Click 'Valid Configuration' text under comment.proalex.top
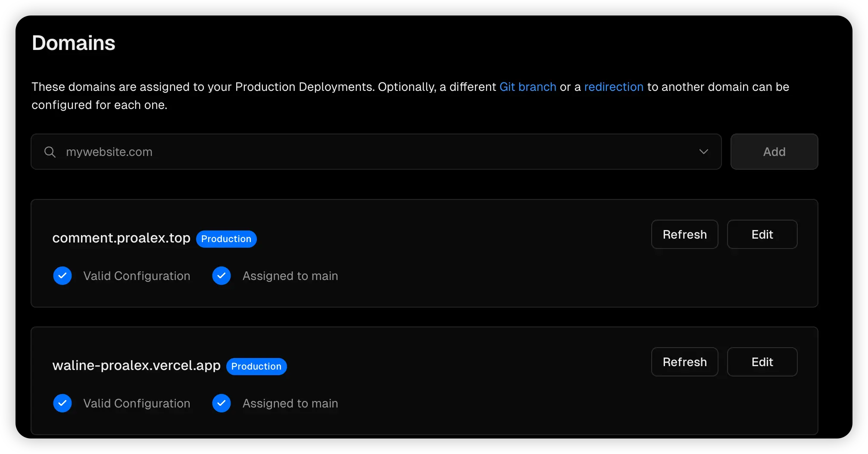 [x=137, y=276]
